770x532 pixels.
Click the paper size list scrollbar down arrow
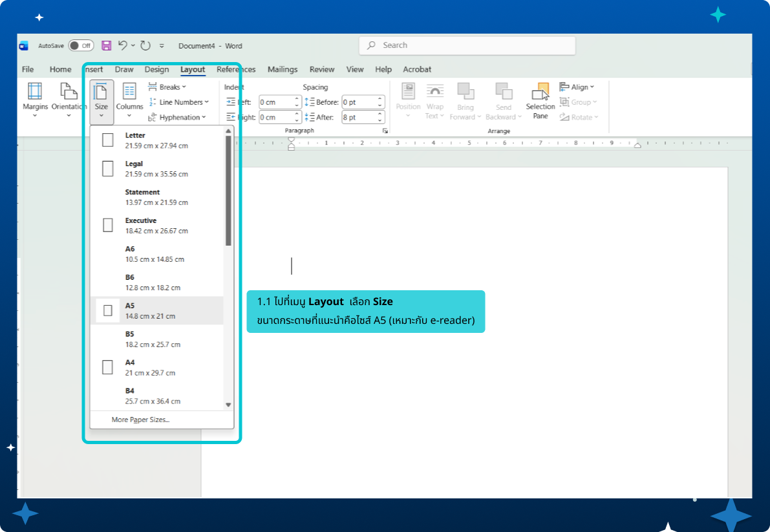coord(228,405)
